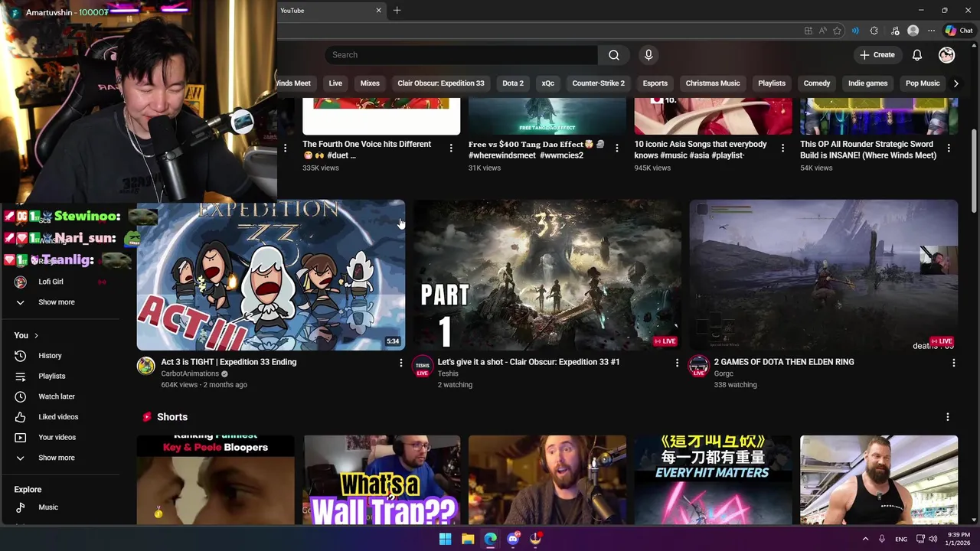This screenshot has width=980, height=551.
Task: Open options for OP All Rounder Sword Build
Action: [949, 148]
